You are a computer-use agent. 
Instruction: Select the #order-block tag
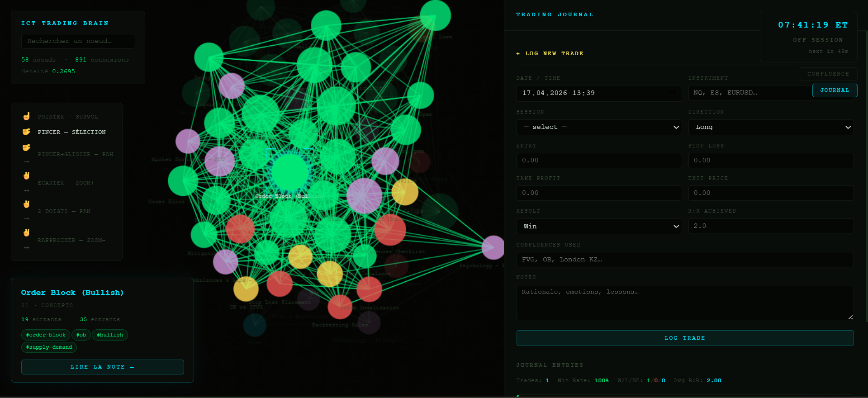46,335
